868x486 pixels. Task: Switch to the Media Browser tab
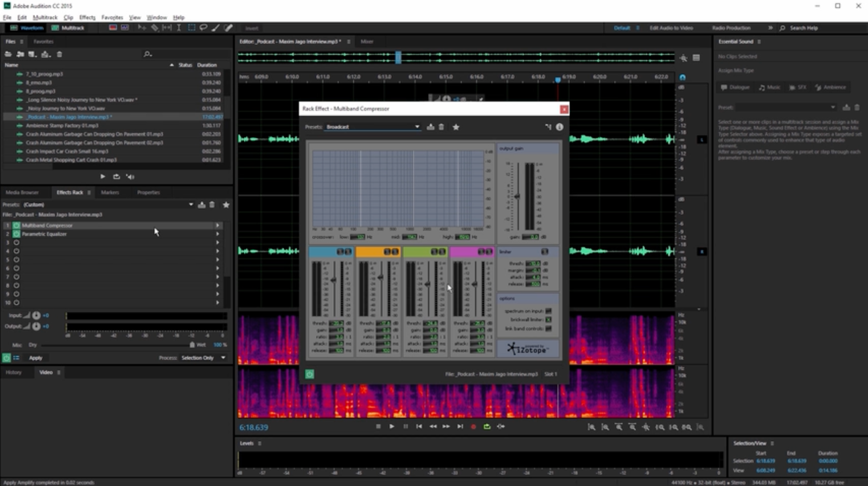coord(22,193)
